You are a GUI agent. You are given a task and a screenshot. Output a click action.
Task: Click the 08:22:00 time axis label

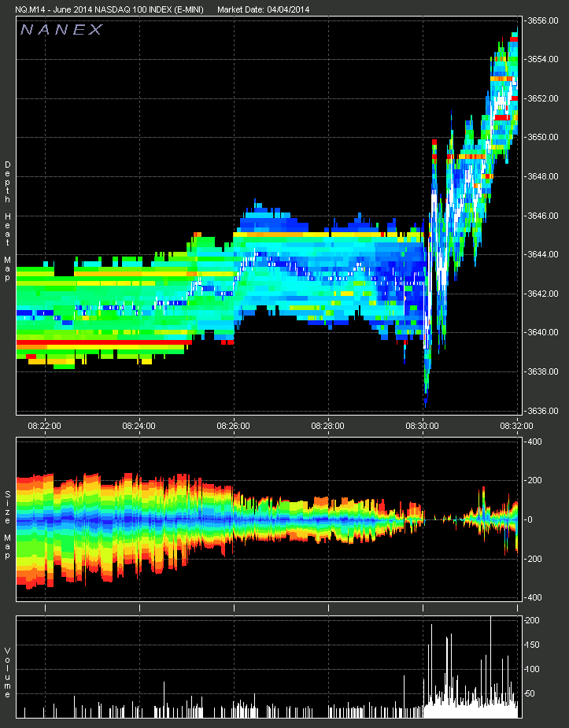[44, 426]
